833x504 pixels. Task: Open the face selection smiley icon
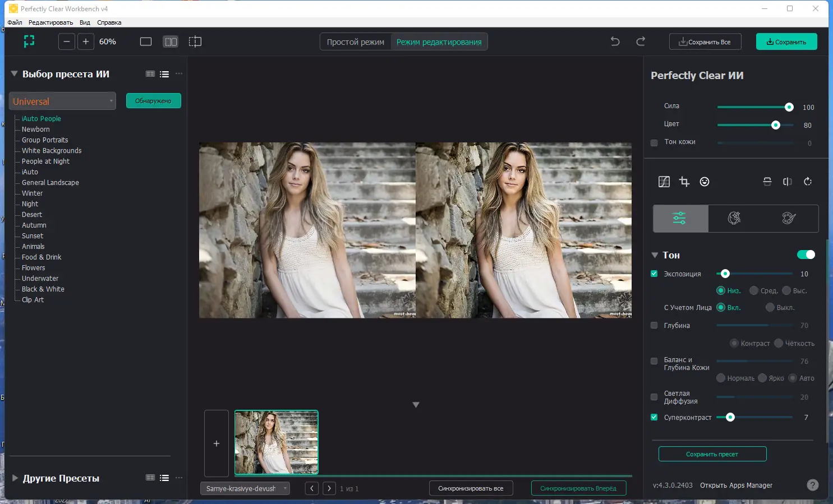tap(705, 182)
